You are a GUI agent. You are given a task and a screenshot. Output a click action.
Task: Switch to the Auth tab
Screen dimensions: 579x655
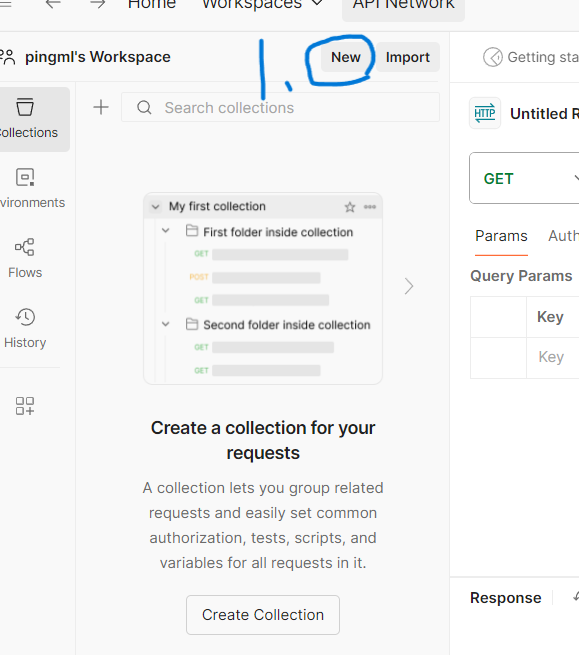(564, 236)
